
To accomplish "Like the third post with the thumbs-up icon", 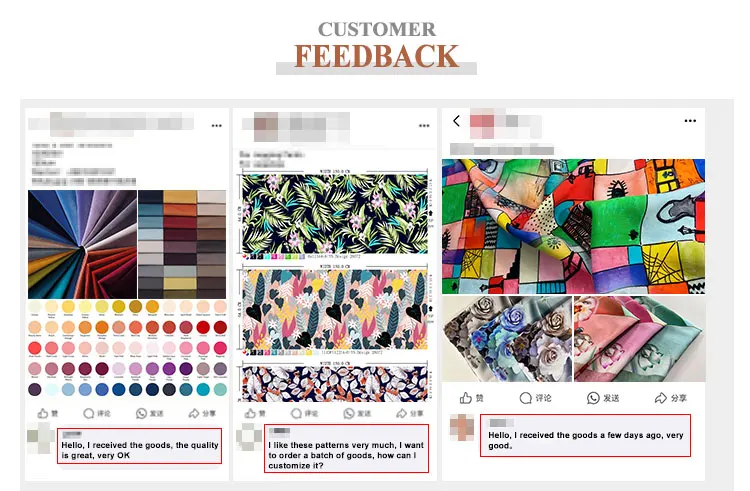I will pos(466,398).
